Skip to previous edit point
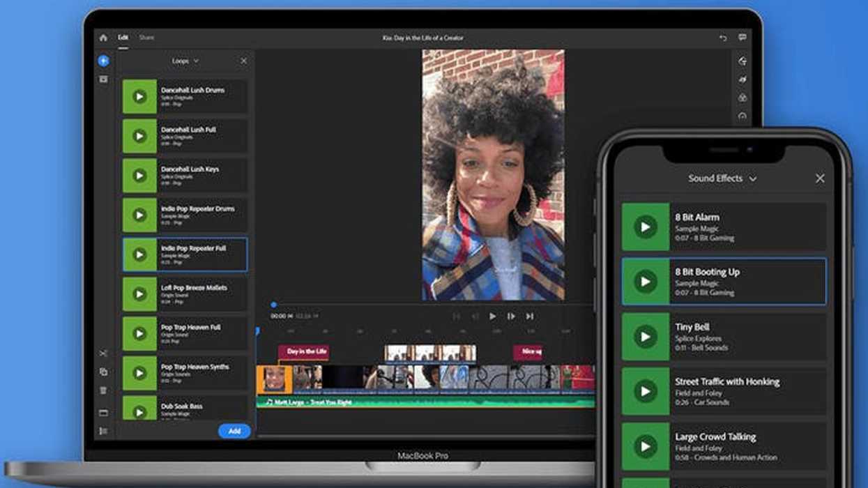 click(x=457, y=317)
